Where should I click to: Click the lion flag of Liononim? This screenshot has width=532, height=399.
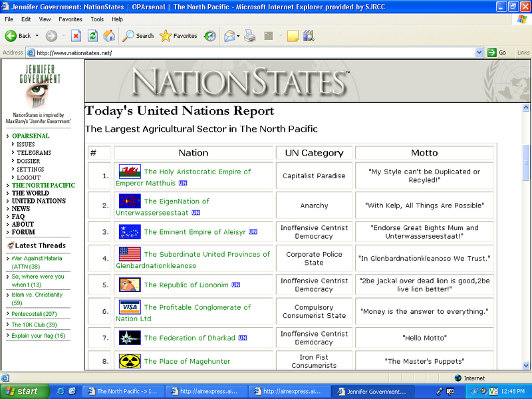coord(130,285)
